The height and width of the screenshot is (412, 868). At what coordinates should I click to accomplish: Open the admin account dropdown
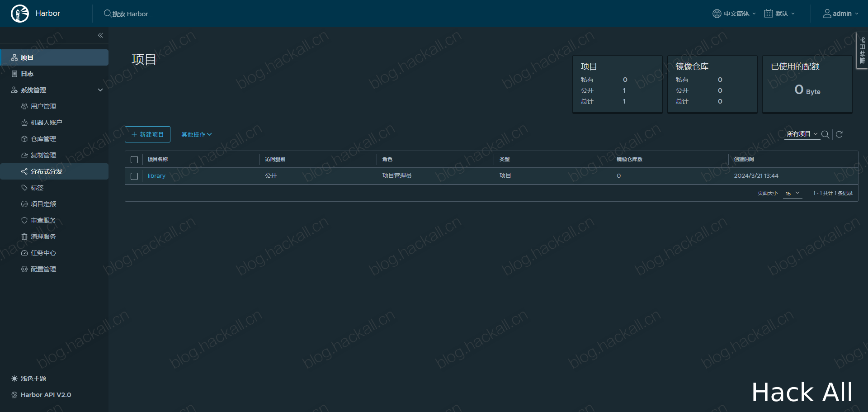[841, 14]
